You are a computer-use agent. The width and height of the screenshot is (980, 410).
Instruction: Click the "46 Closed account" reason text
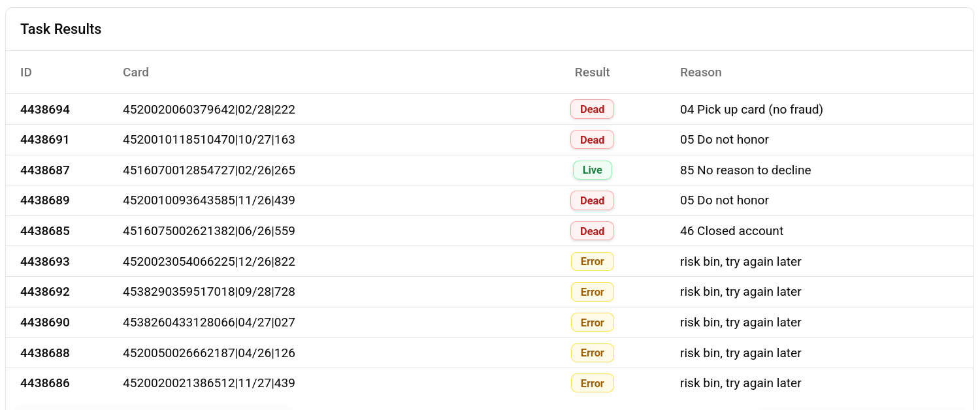(732, 231)
